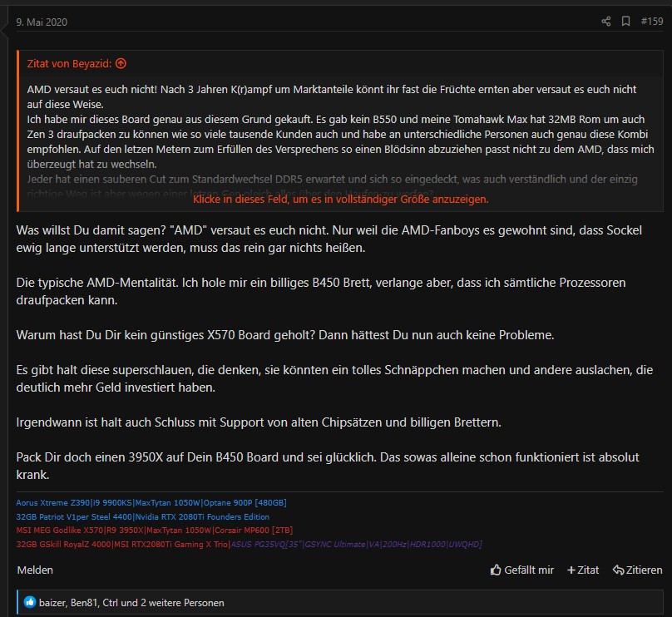Click the blue thumbs-up reaction icon

pyautogui.click(x=30, y=602)
